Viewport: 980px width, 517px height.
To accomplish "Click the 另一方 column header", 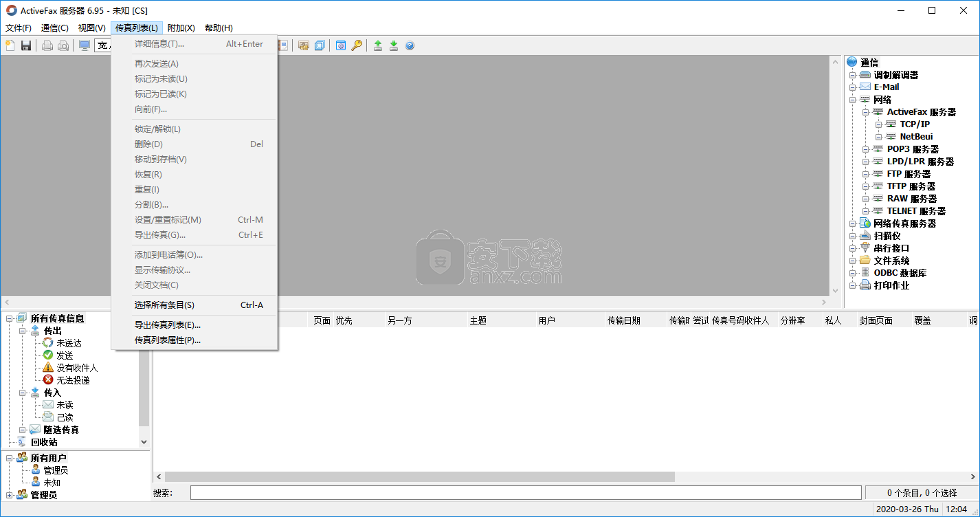I will [x=426, y=320].
